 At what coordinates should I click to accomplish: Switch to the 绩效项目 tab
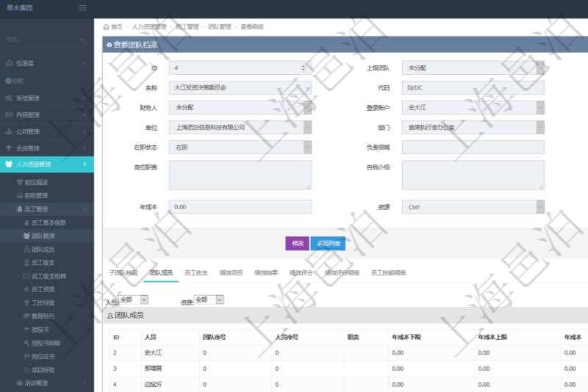tap(231, 272)
